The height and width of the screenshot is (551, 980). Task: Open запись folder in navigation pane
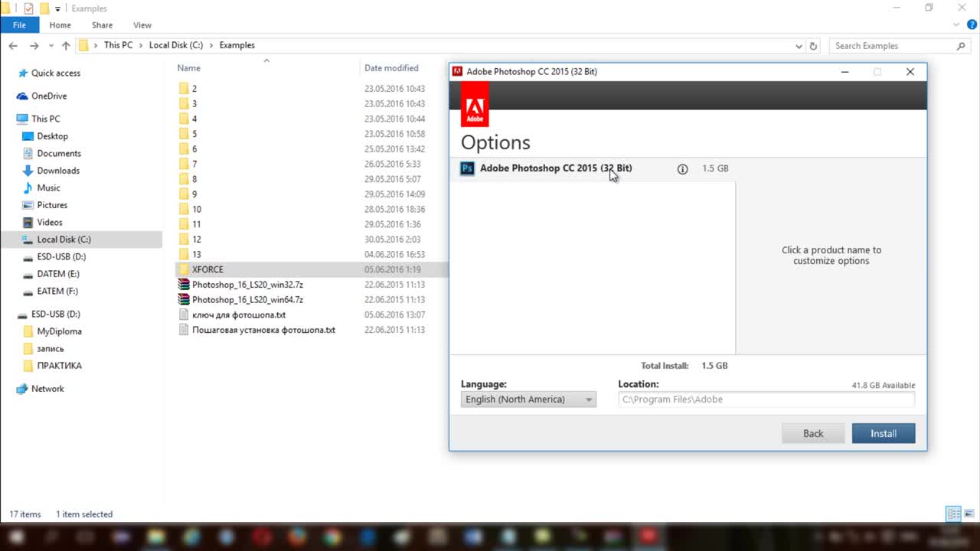pyautogui.click(x=51, y=349)
